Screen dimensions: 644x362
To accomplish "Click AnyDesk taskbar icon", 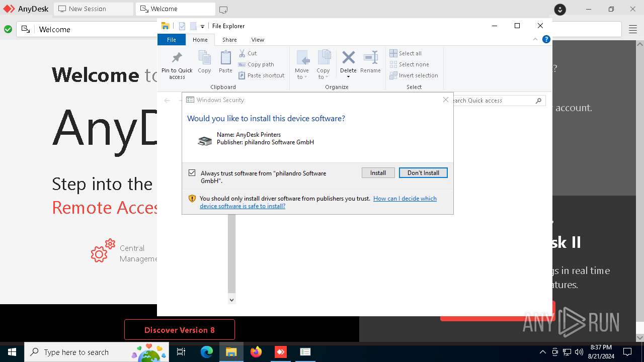I will (281, 352).
